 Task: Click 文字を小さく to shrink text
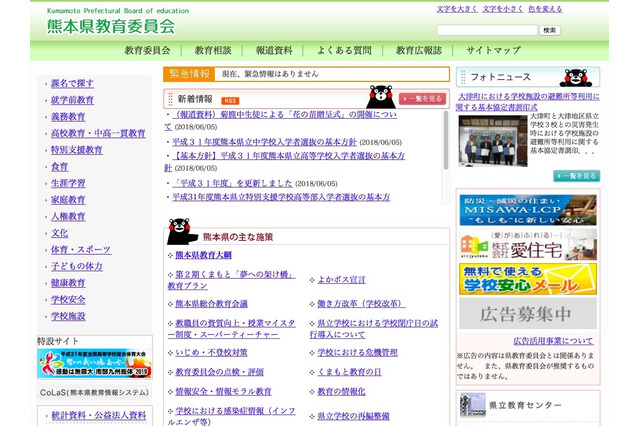[502, 9]
